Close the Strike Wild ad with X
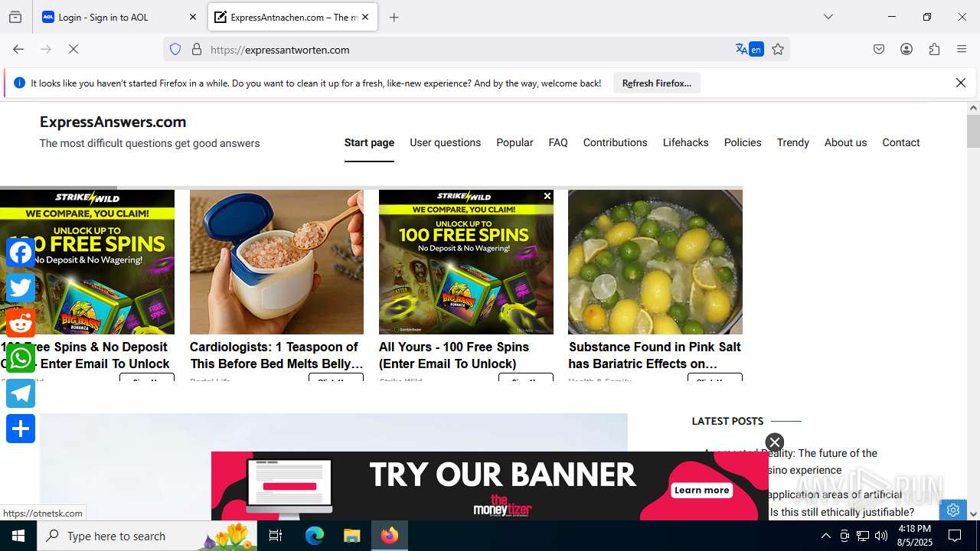The height and width of the screenshot is (551, 980). pyautogui.click(x=547, y=196)
